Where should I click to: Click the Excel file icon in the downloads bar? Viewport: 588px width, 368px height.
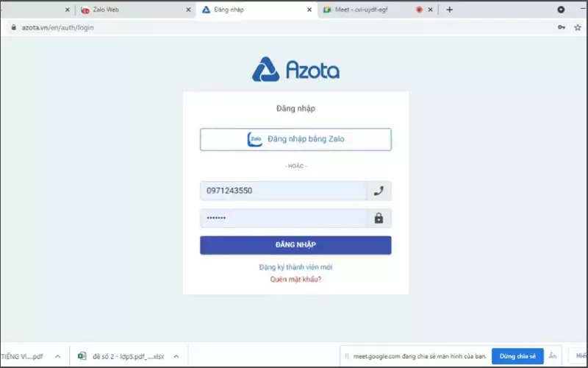click(x=82, y=356)
